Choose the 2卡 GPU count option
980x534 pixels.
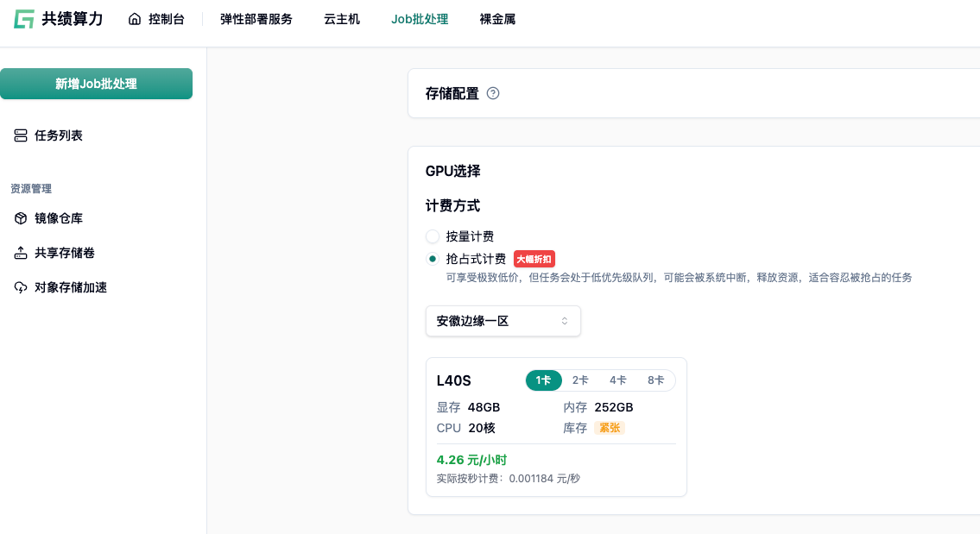click(580, 380)
